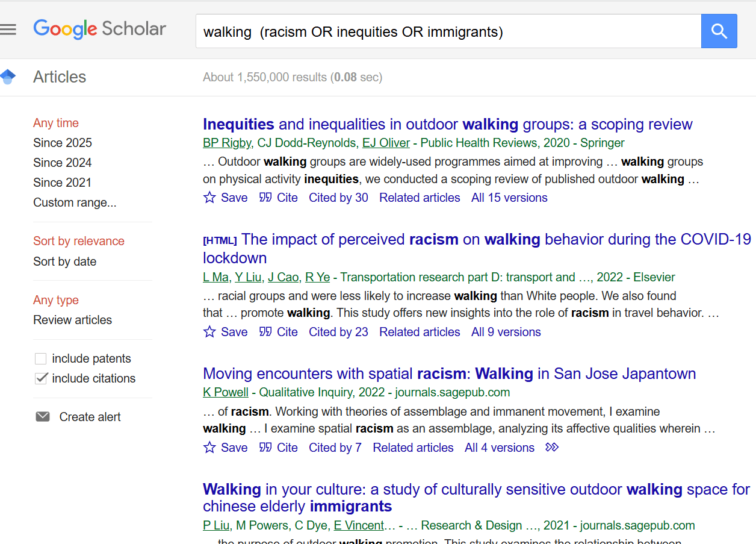
Task: Choose the Any time filter
Action: 55,123
